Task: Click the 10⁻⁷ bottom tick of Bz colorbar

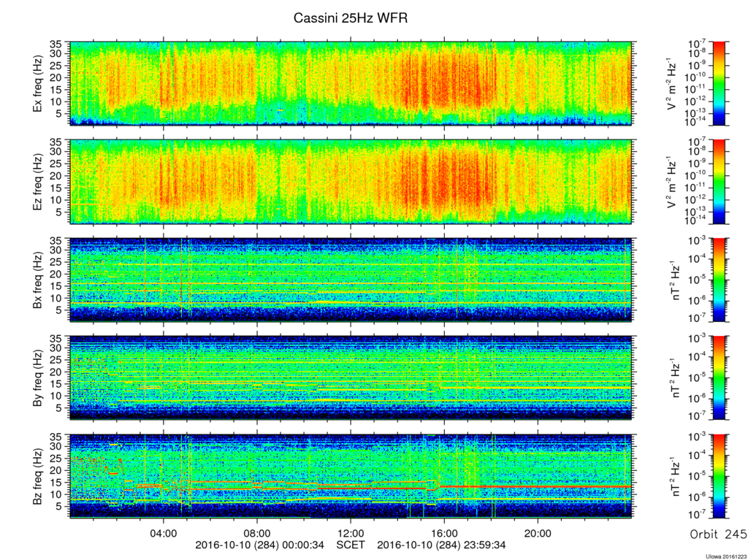Action: pyautogui.click(x=698, y=515)
